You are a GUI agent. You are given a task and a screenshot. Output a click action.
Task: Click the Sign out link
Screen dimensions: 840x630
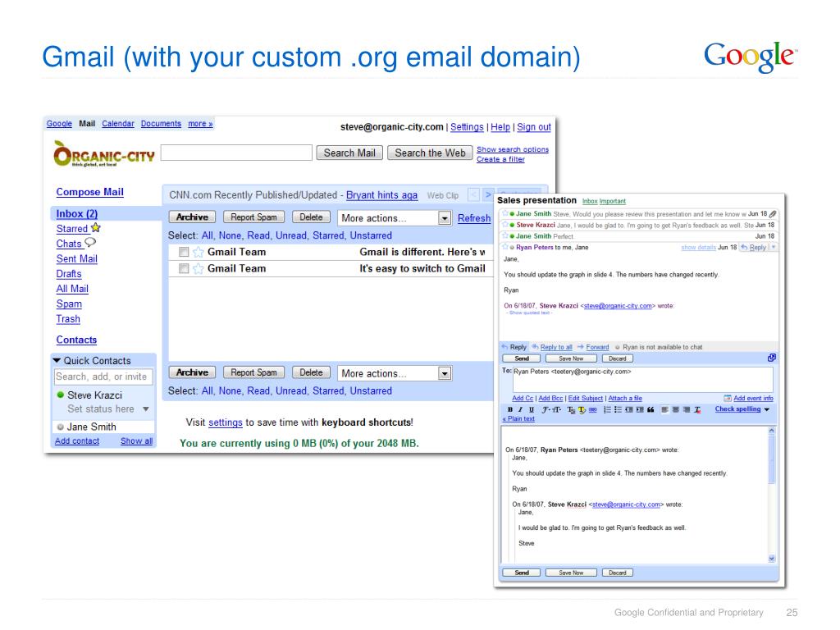pyautogui.click(x=533, y=127)
